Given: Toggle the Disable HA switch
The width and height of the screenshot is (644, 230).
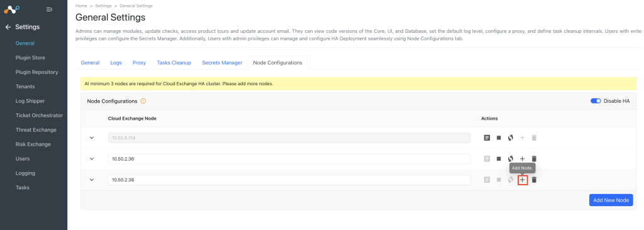Looking at the screenshot, I should coord(596,101).
